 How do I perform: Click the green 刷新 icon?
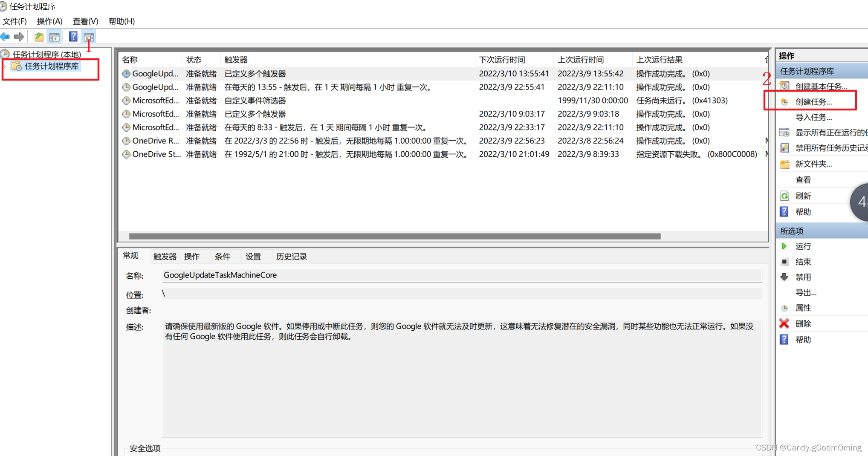[x=784, y=196]
